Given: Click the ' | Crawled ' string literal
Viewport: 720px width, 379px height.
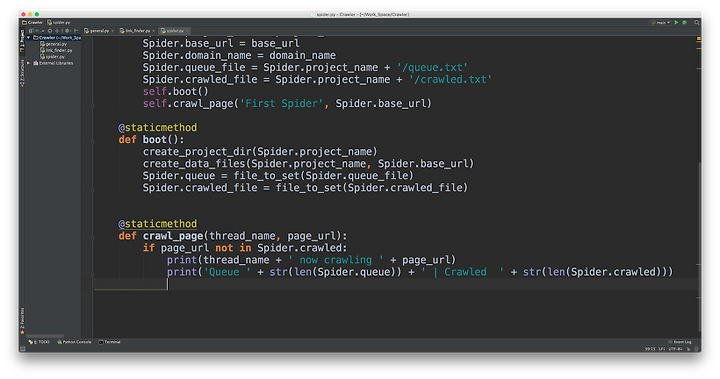Looking at the screenshot, I should (462, 272).
